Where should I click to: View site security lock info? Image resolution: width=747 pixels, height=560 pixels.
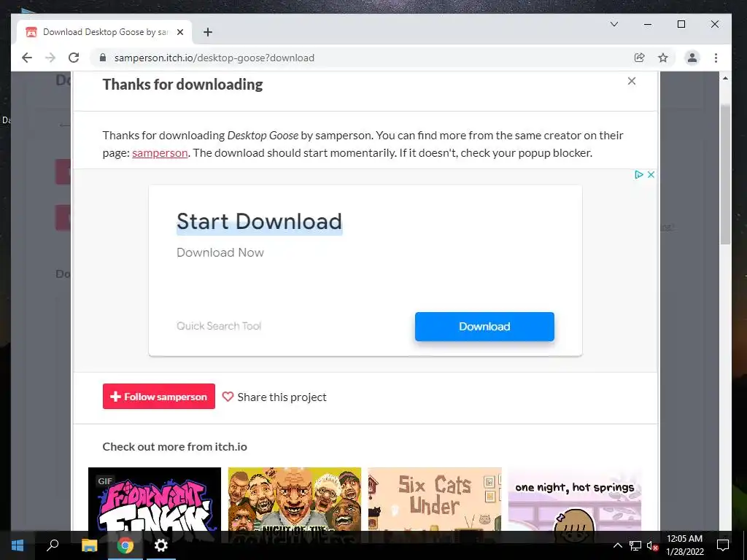pyautogui.click(x=102, y=58)
